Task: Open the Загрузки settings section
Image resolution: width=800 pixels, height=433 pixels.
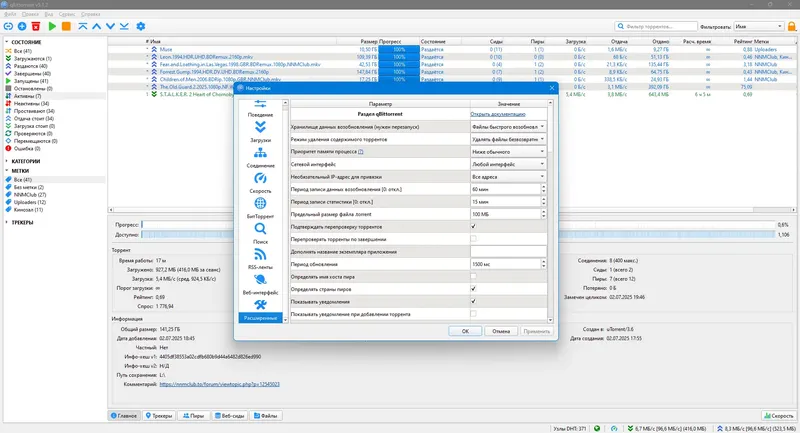Action: (260, 133)
